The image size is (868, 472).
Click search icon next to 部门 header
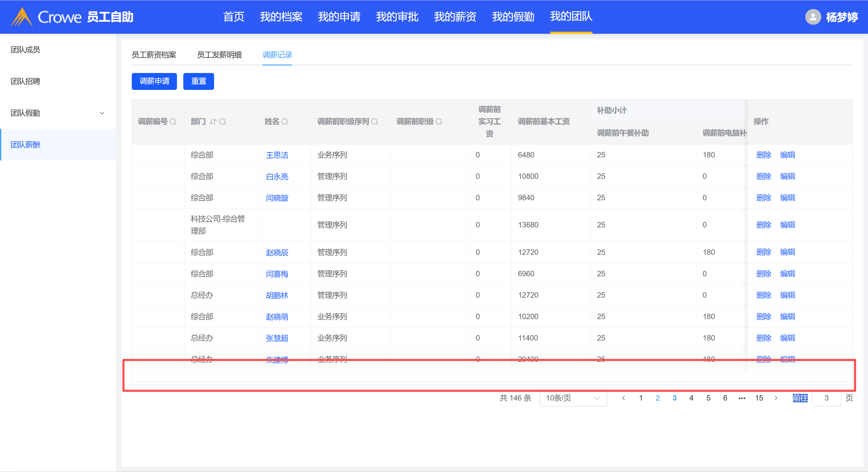223,122
